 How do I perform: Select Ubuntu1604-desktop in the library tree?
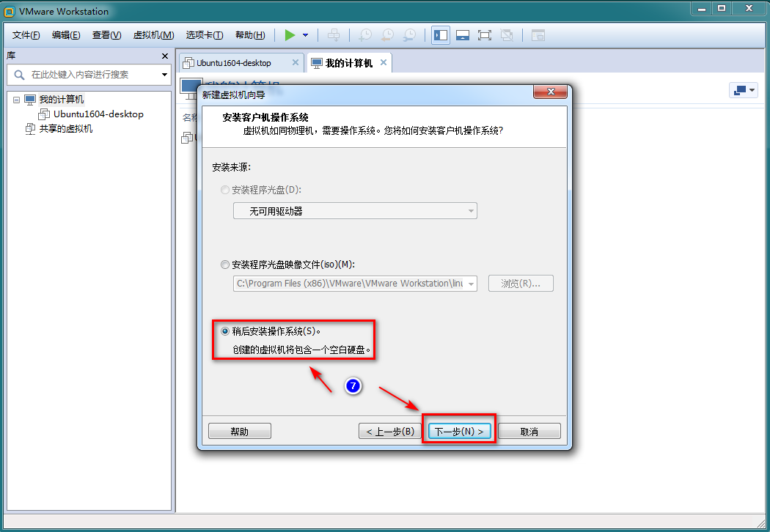pyautogui.click(x=98, y=114)
